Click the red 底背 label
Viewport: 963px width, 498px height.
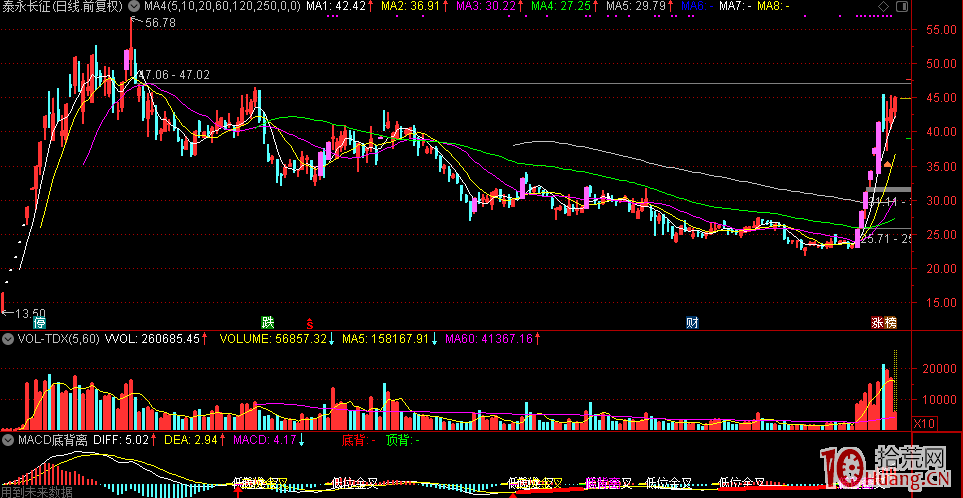(x=359, y=440)
